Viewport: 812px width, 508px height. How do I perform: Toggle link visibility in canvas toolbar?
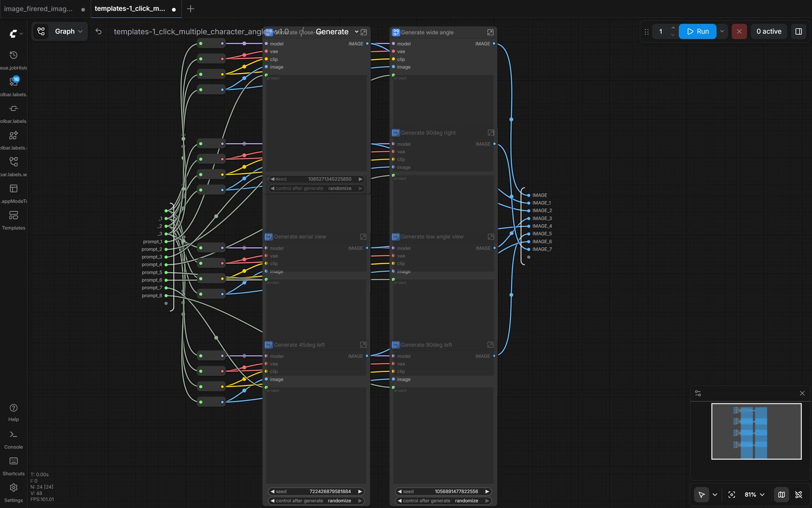799,495
